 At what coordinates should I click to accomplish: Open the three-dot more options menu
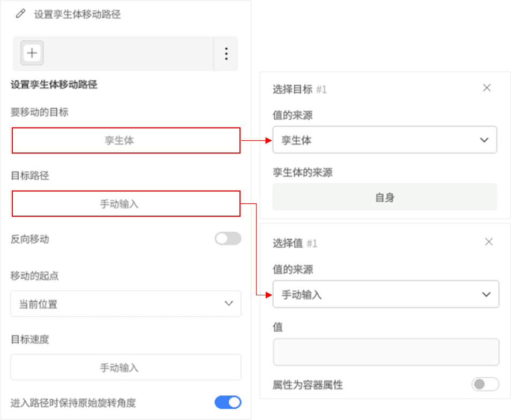(x=226, y=54)
